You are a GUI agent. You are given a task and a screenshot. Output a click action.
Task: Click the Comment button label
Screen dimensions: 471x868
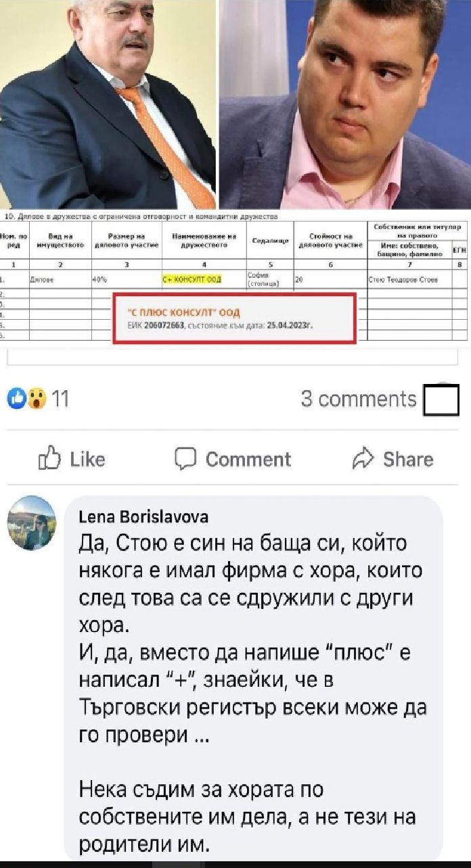point(248,460)
